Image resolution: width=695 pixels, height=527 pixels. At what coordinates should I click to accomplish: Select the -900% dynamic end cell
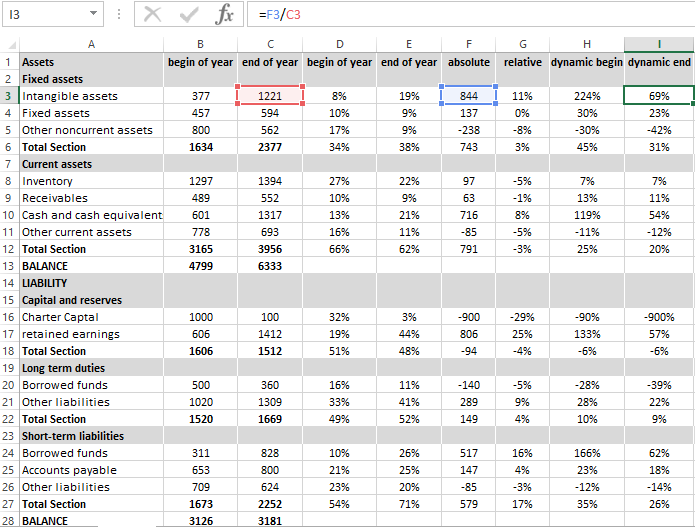(x=659, y=317)
